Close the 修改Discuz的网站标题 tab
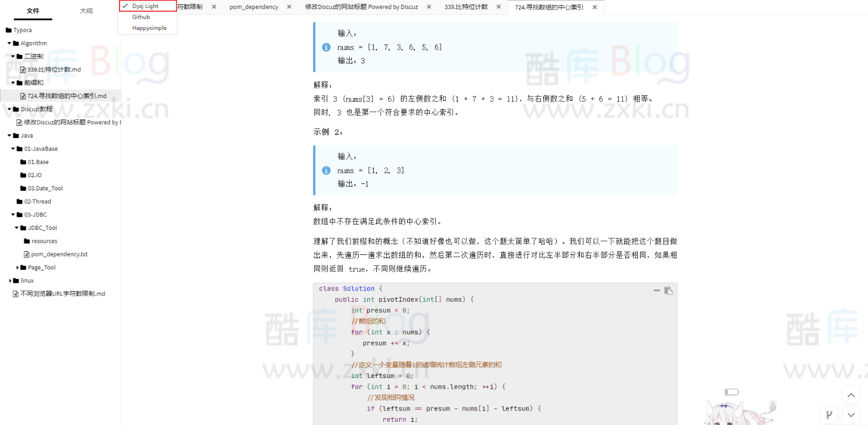 [429, 7]
